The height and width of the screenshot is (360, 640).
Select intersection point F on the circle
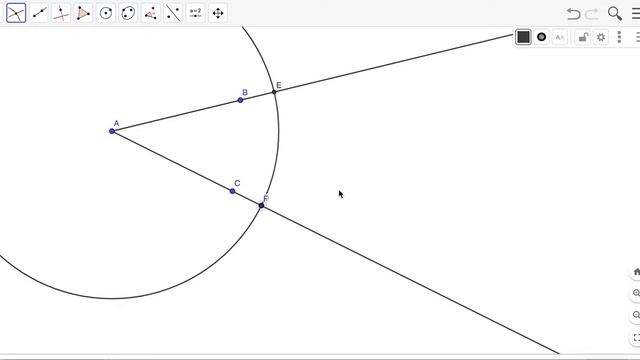(x=262, y=205)
